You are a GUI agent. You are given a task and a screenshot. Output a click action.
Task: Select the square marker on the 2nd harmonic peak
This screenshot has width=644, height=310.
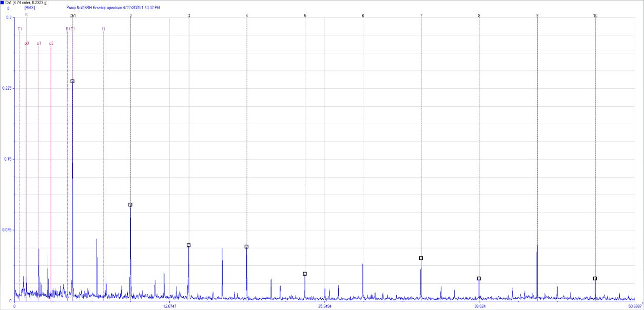130,205
